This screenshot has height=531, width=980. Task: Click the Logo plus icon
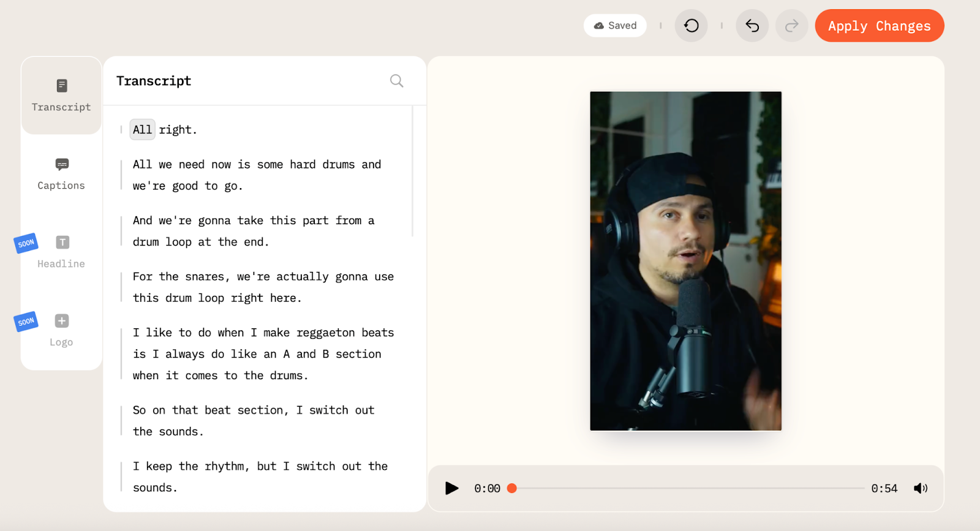coord(62,321)
